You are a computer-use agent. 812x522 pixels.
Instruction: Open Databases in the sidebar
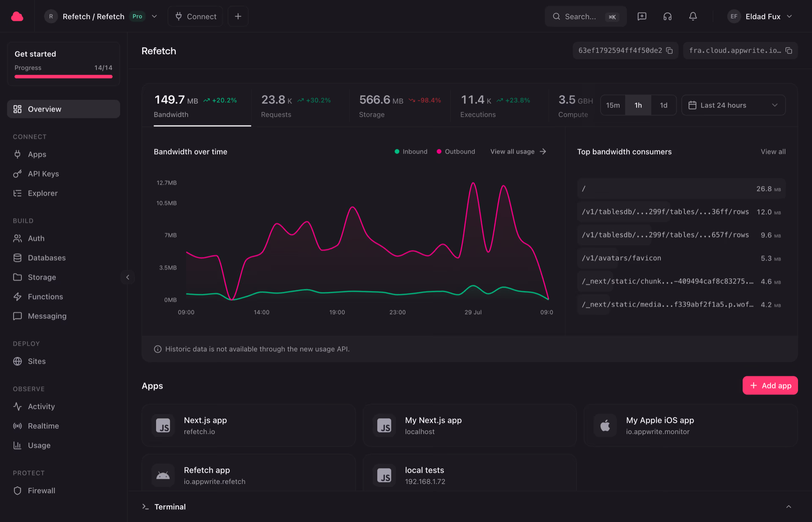pyautogui.click(x=63, y=258)
